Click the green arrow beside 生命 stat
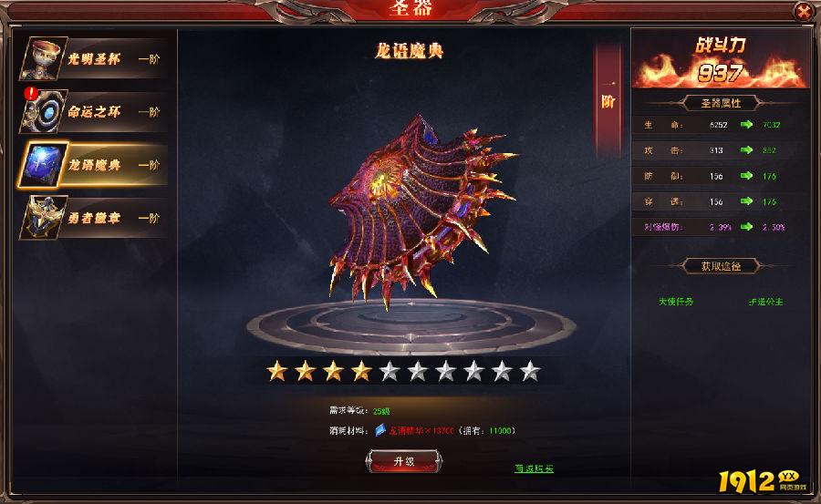 pos(746,125)
